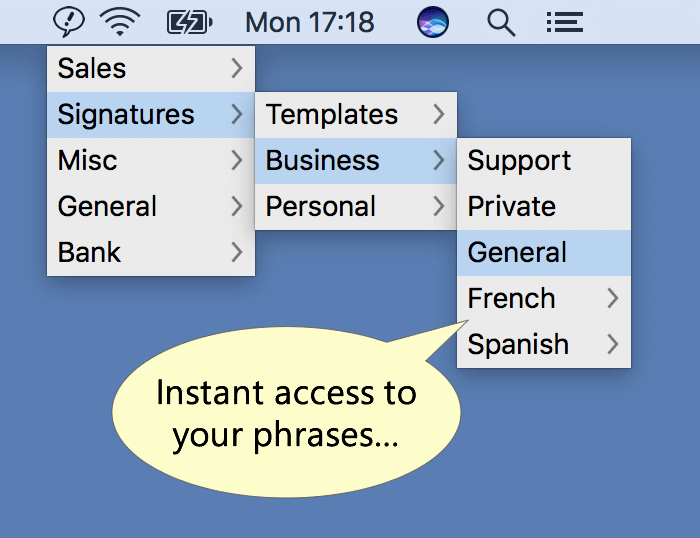Open the Templates submenu entry
The width and height of the screenshot is (700, 538).
pos(356,115)
